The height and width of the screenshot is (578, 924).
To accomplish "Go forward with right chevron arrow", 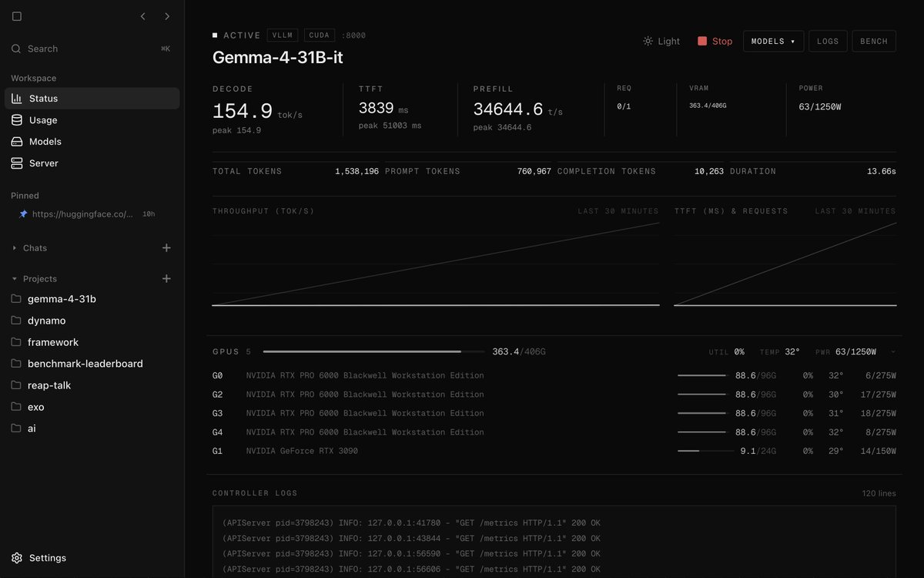I will [x=167, y=16].
